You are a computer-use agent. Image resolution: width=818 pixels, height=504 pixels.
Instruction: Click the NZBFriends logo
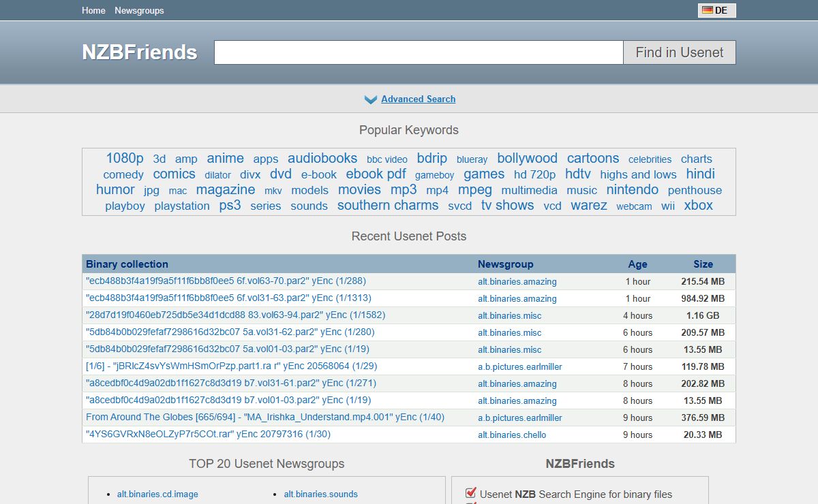140,52
